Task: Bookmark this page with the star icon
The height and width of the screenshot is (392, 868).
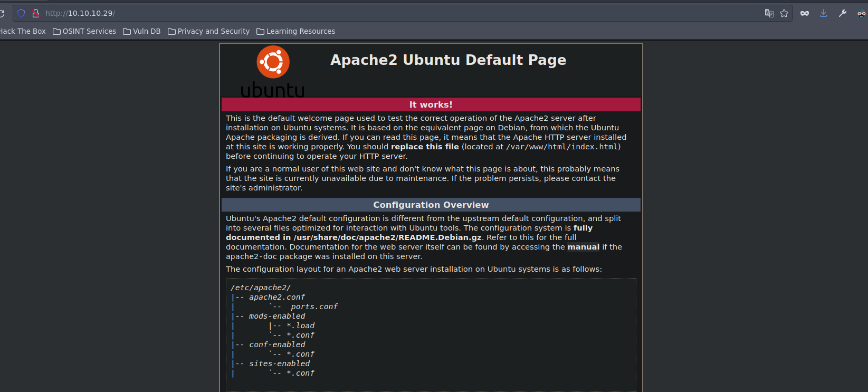Action: [x=784, y=13]
